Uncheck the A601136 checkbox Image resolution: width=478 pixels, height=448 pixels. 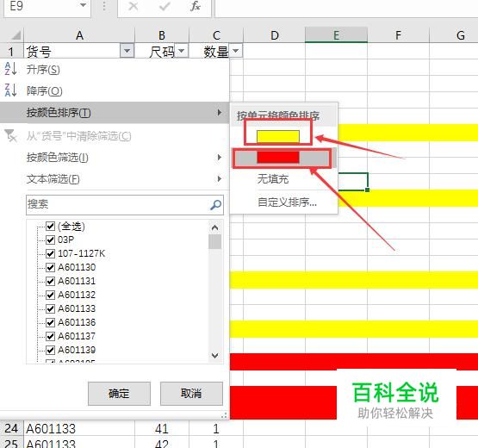click(x=50, y=322)
